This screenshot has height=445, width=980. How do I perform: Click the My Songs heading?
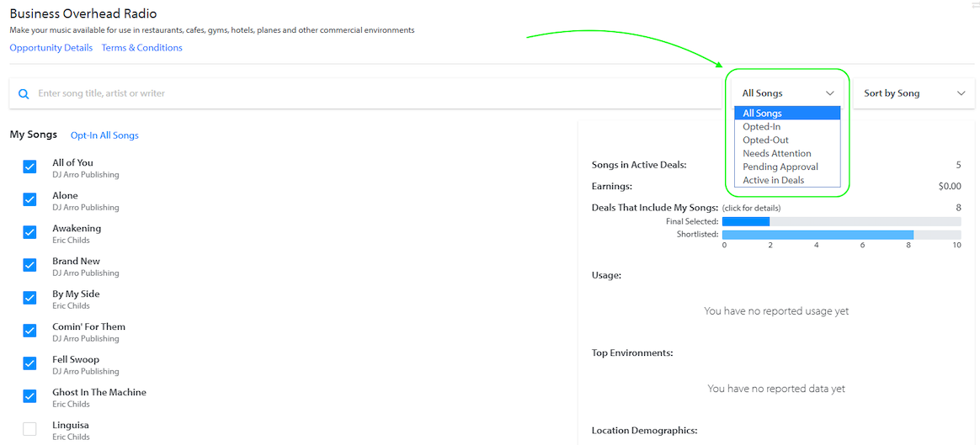(33, 135)
